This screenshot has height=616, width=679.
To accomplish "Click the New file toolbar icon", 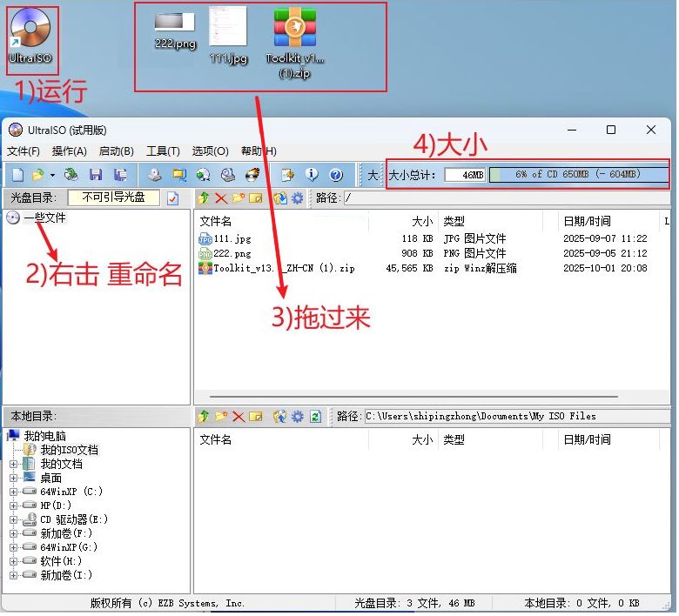I will [x=17, y=175].
